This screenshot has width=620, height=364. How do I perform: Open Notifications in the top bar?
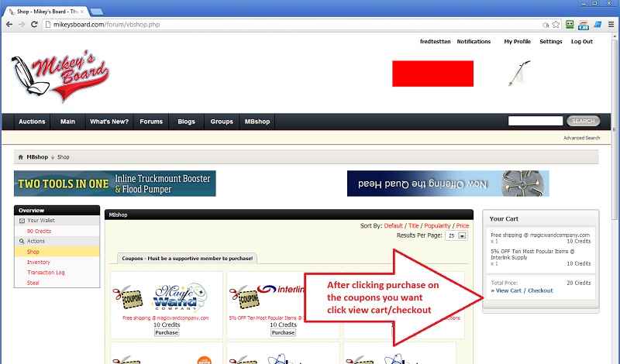474,42
